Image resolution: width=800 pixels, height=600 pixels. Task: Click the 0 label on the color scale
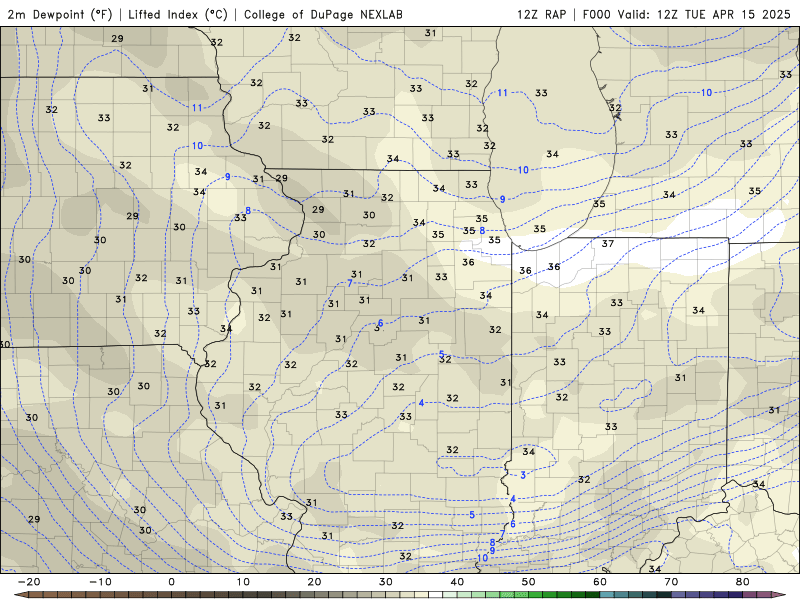[x=171, y=582]
